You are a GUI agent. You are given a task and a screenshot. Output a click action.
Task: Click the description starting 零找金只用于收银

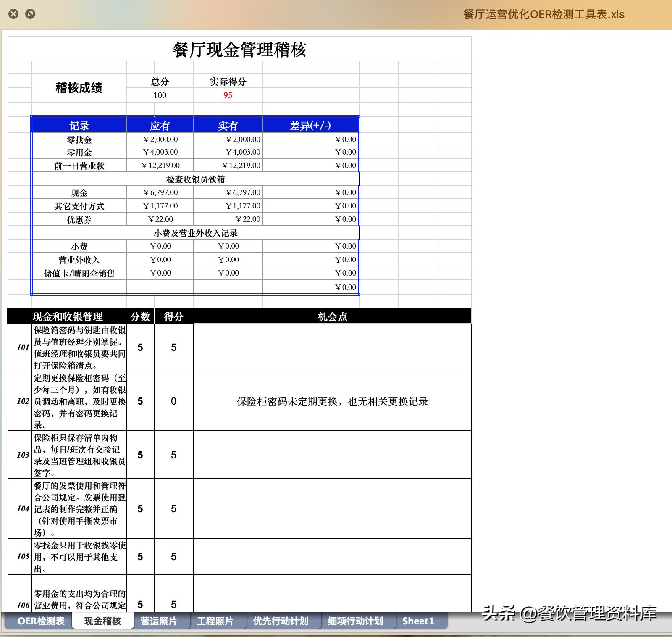coord(79,557)
